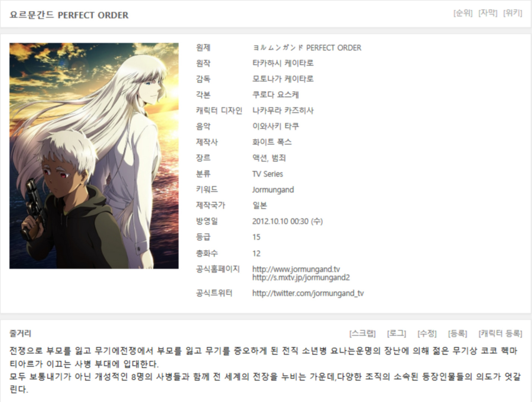
Task: Click the 감독 field label
Action: tap(203, 79)
